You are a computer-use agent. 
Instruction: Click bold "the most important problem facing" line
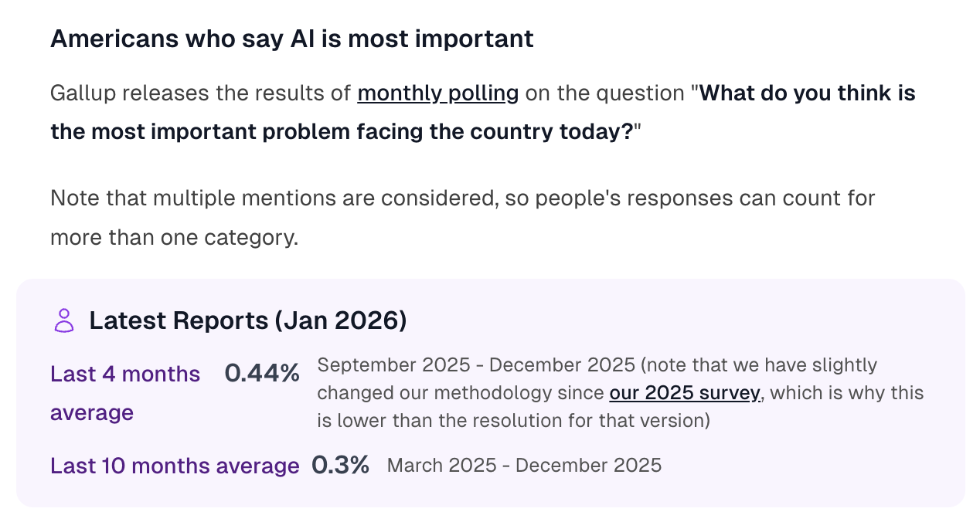(x=342, y=132)
